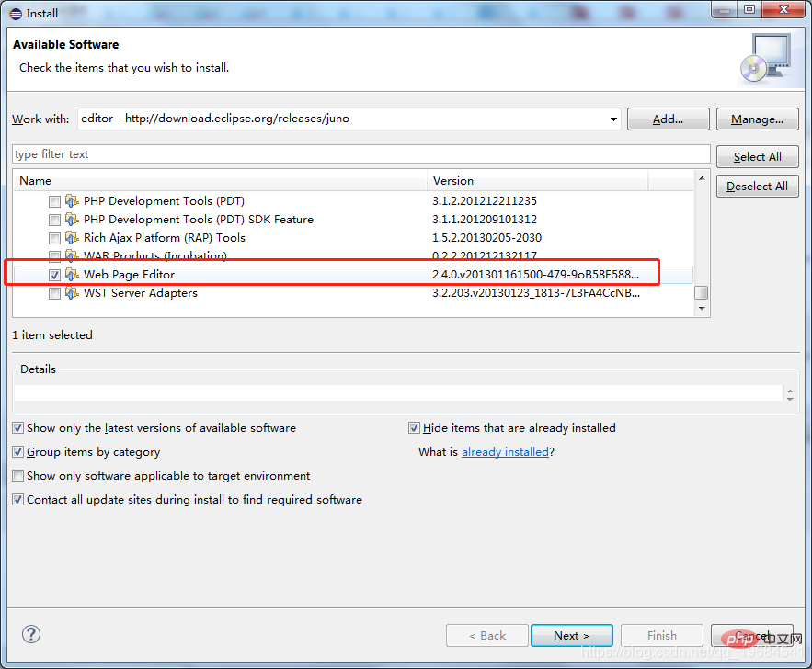The height and width of the screenshot is (669, 812).
Task: Open the already installed link
Action: tap(505, 452)
